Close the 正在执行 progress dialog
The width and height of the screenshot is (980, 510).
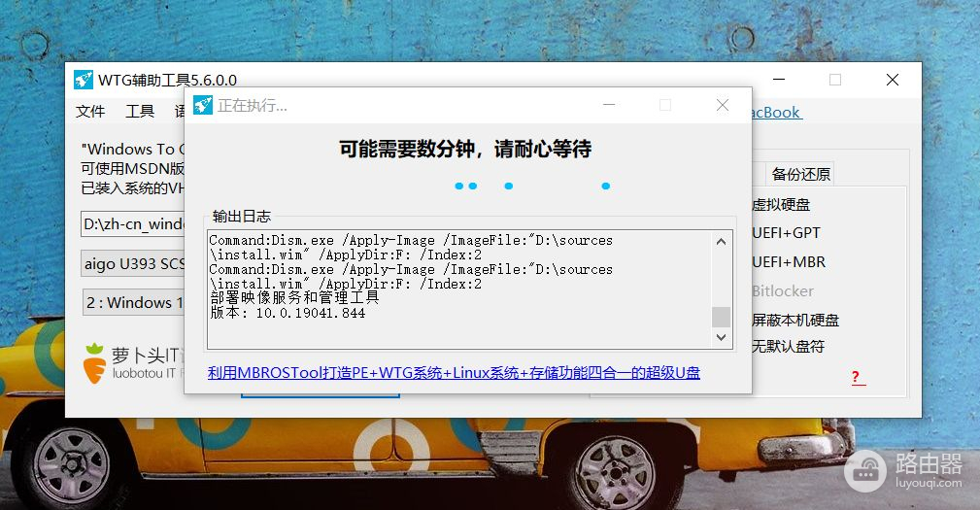[x=723, y=105]
